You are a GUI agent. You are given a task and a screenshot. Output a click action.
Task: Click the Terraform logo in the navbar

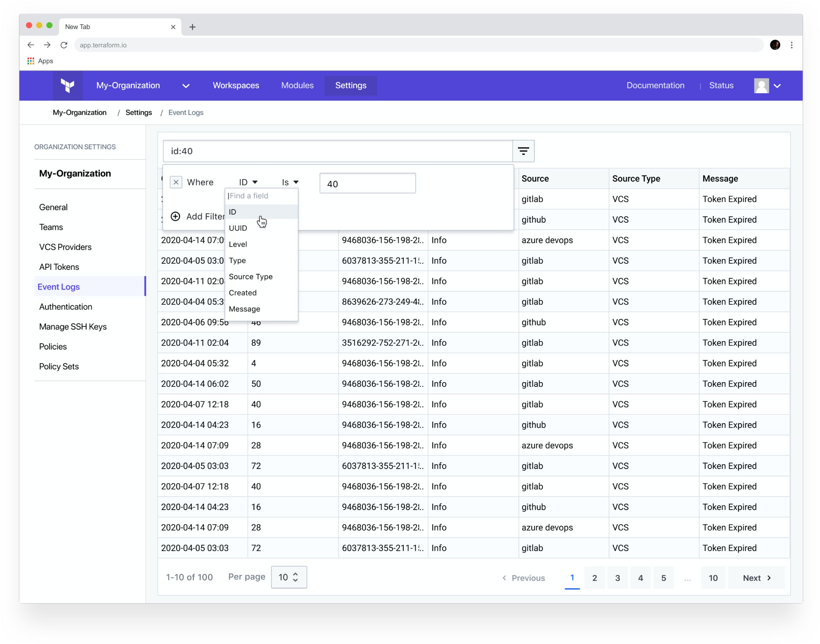(68, 86)
